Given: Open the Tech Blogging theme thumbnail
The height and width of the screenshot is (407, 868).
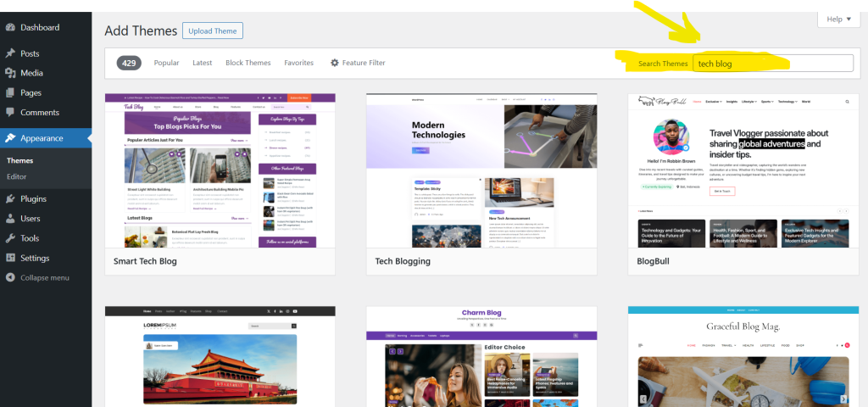Looking at the screenshot, I should point(481,170).
